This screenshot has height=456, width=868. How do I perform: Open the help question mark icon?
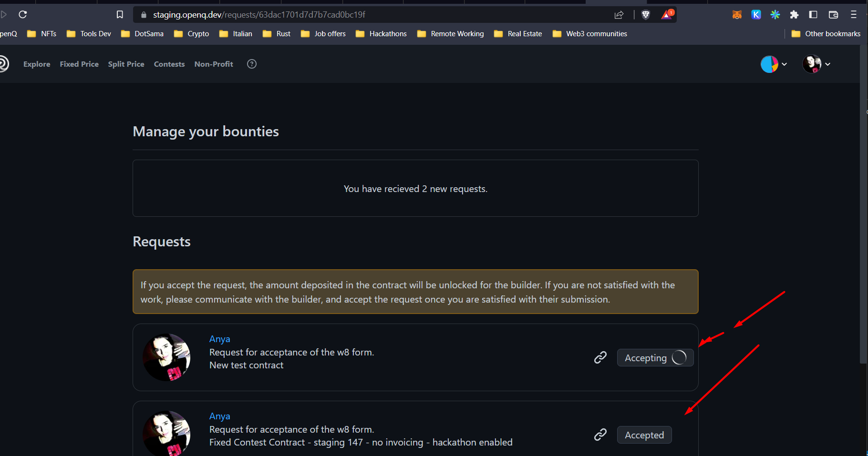pos(251,63)
